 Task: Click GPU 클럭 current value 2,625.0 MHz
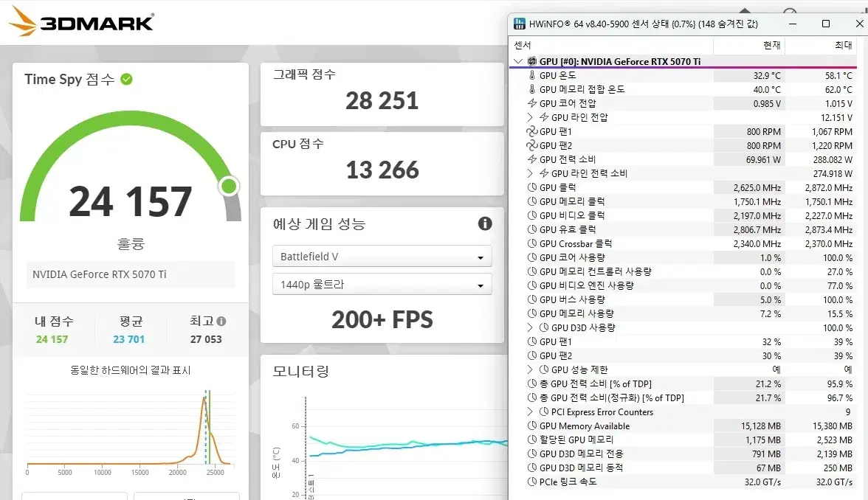click(x=757, y=188)
